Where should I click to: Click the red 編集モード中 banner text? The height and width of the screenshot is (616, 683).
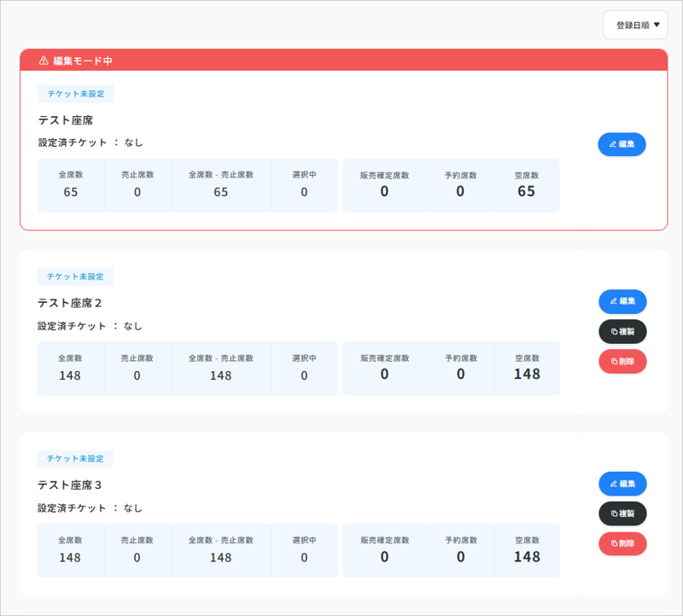[83, 61]
